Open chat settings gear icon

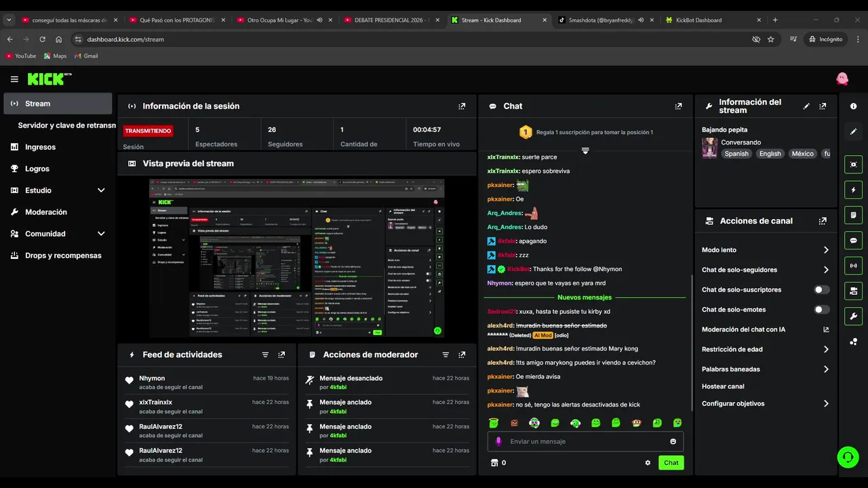point(648,463)
